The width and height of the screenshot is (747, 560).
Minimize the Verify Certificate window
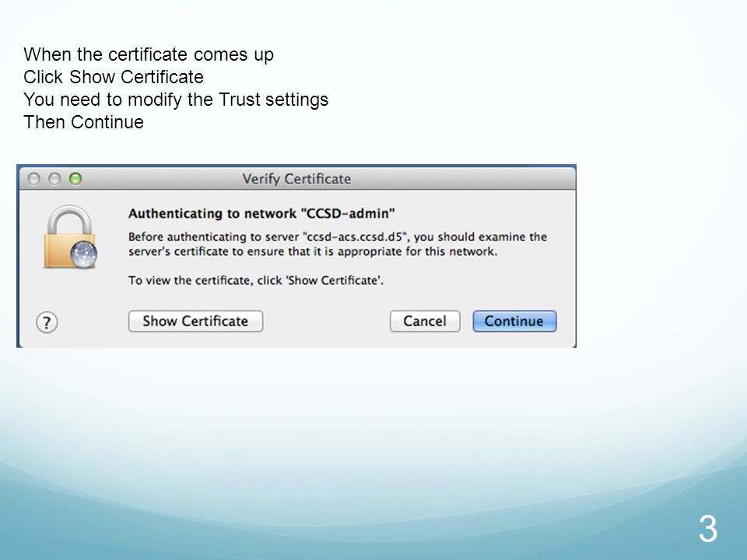pos(54,179)
